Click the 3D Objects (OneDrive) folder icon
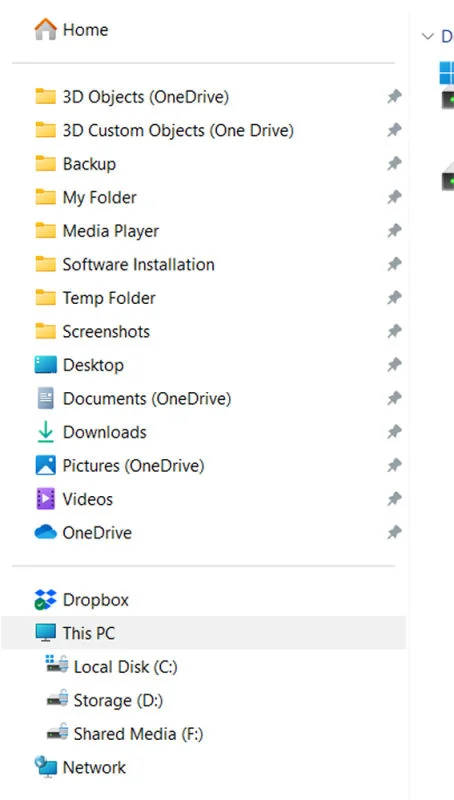454x800 pixels. point(45,96)
